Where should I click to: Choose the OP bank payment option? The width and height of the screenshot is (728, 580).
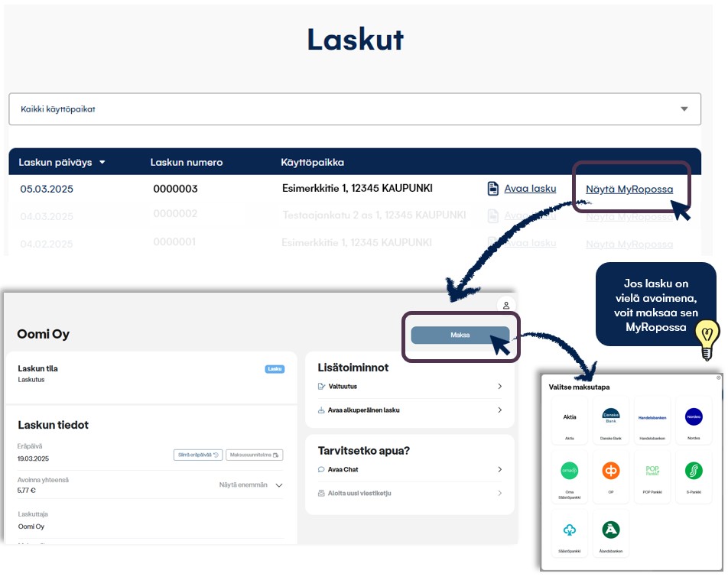coord(611,470)
